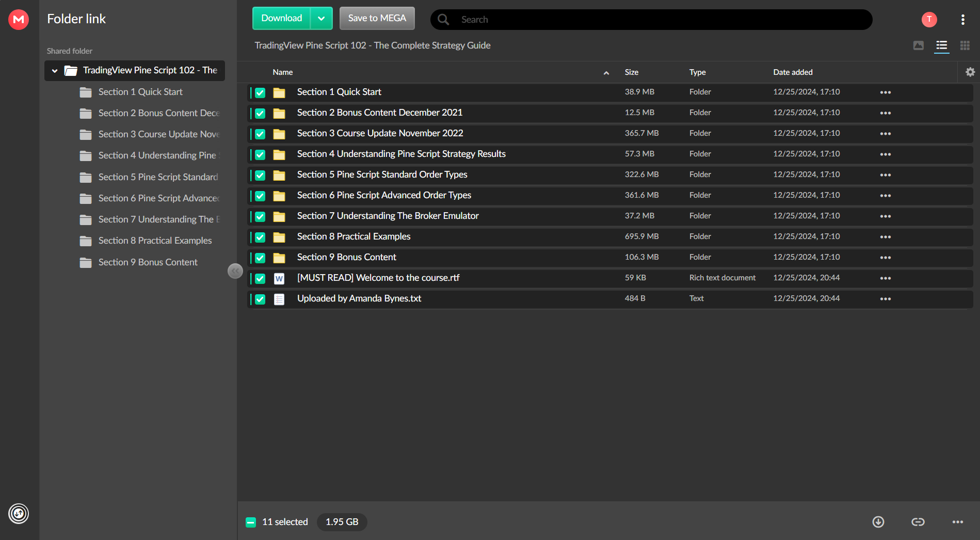This screenshot has width=980, height=540.
Task: Click get link icon in bottom bar
Action: (918, 522)
